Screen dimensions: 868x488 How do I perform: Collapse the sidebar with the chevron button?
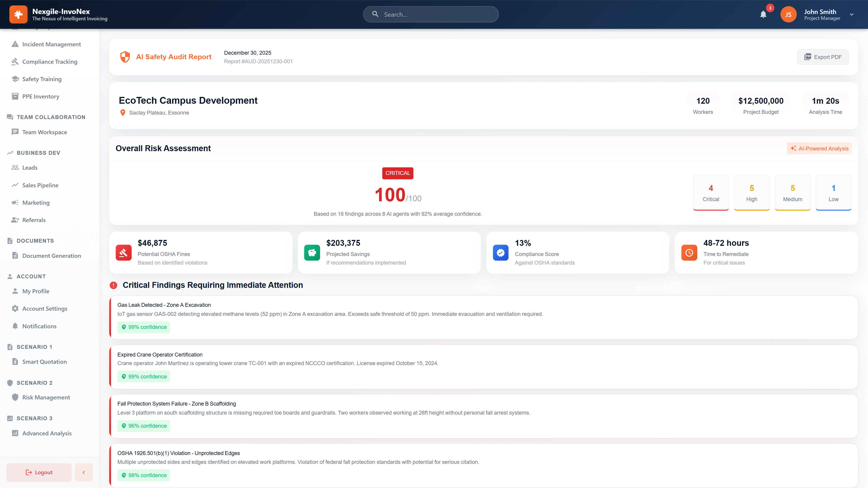(x=84, y=472)
